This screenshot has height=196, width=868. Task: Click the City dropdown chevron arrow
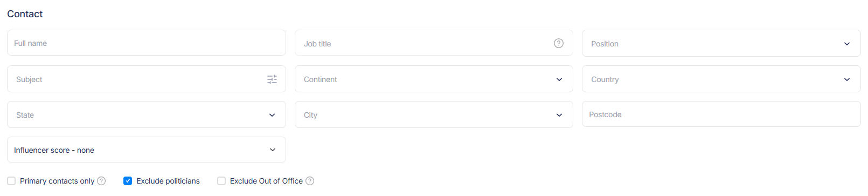[559, 115]
